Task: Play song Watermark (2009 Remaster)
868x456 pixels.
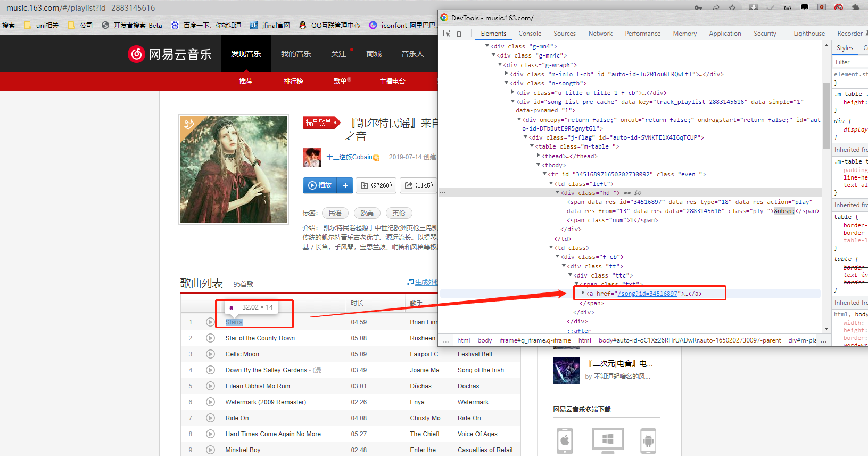Action: (210, 402)
